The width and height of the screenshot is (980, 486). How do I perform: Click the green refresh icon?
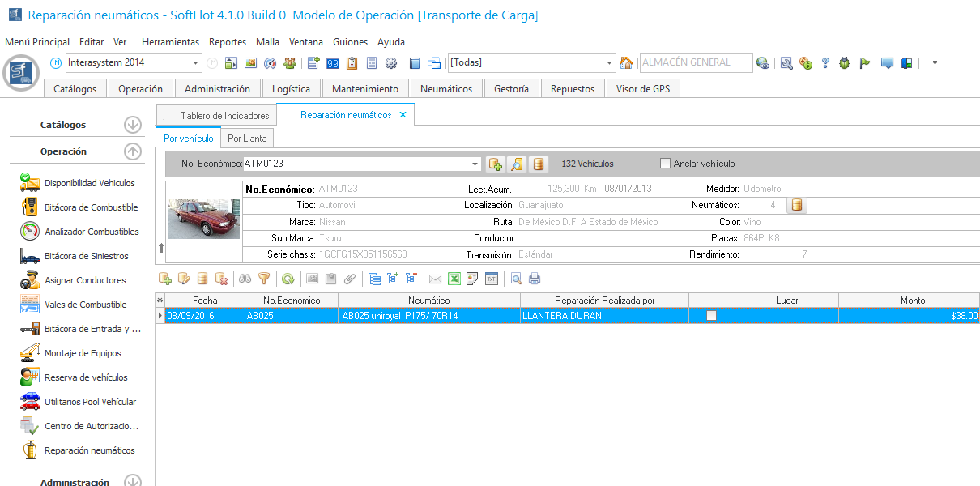(288, 279)
